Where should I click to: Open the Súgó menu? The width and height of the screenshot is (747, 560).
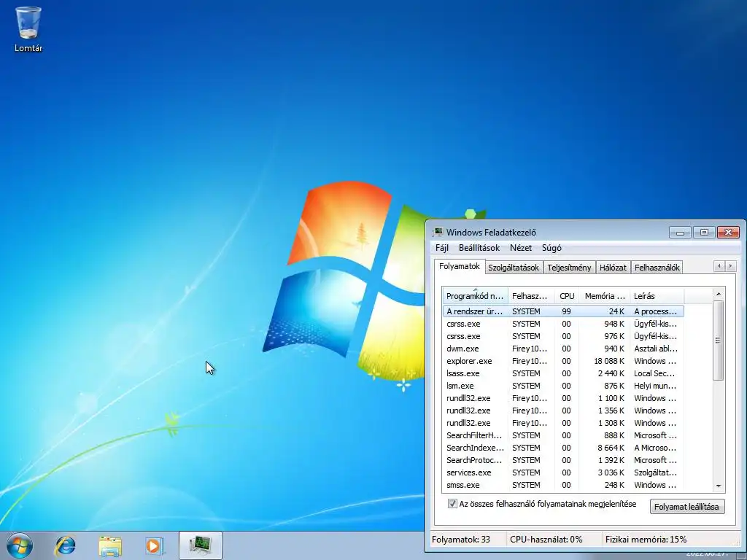coord(551,248)
